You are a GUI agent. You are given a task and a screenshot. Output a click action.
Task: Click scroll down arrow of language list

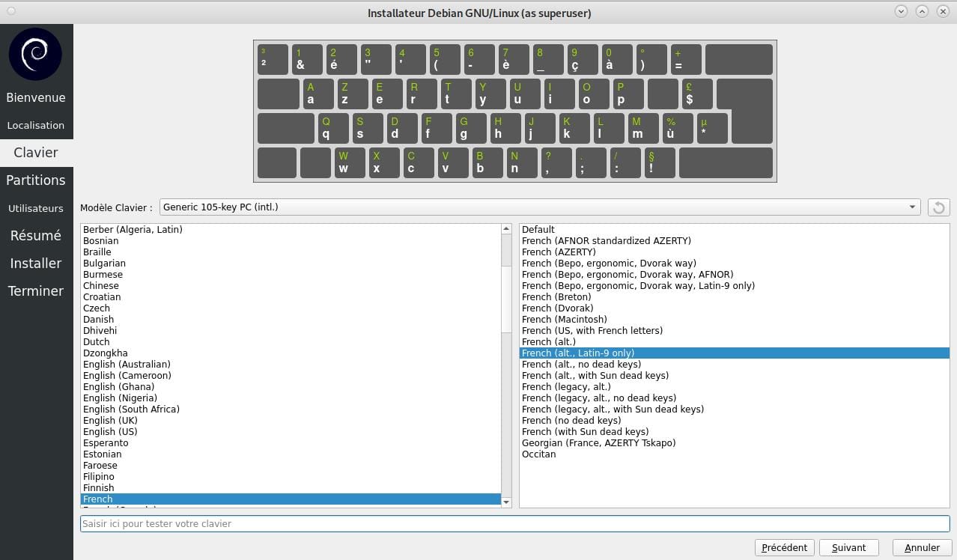(x=506, y=502)
